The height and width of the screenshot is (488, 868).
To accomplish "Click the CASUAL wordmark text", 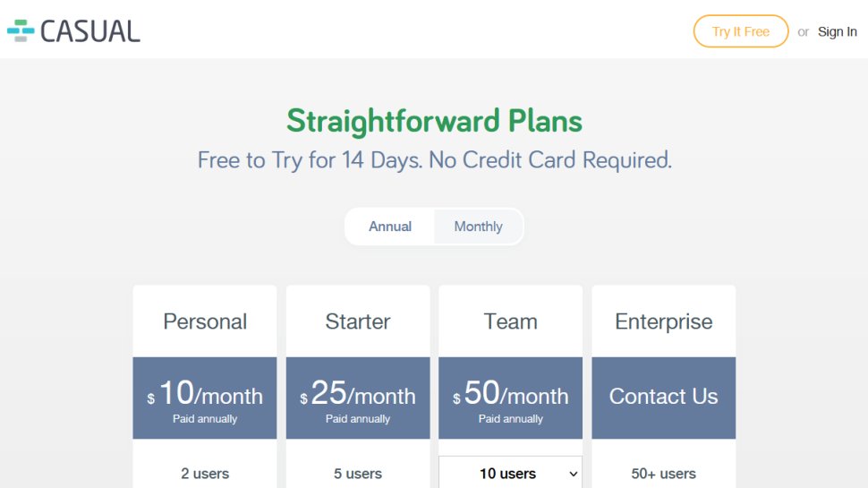I will [90, 31].
